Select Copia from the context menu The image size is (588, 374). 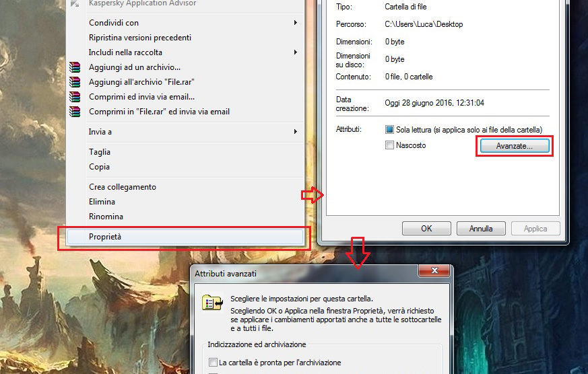(x=185, y=167)
